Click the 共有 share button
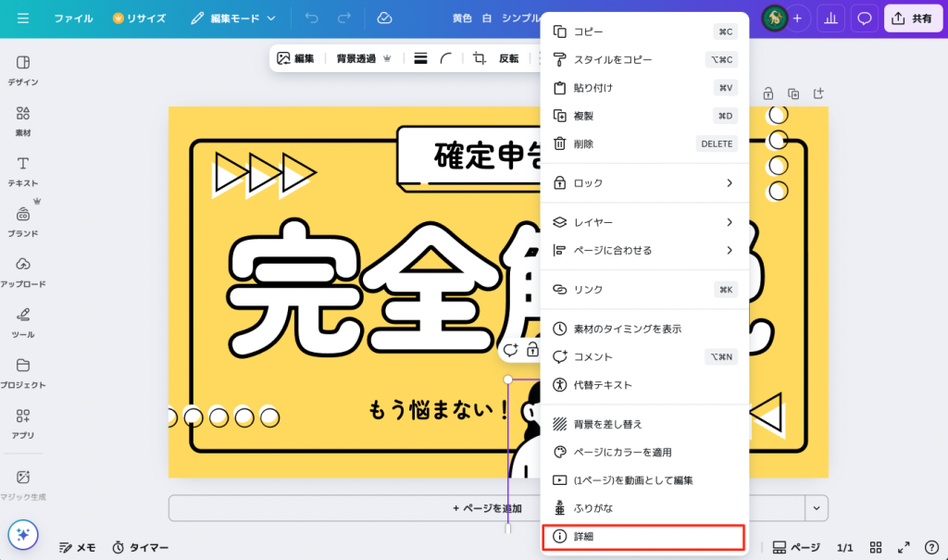 [913, 19]
